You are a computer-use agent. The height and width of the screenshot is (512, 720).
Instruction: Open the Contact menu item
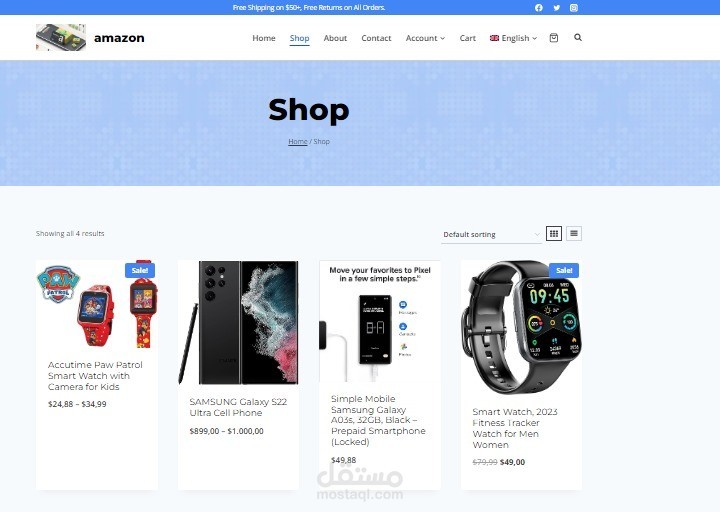click(376, 38)
